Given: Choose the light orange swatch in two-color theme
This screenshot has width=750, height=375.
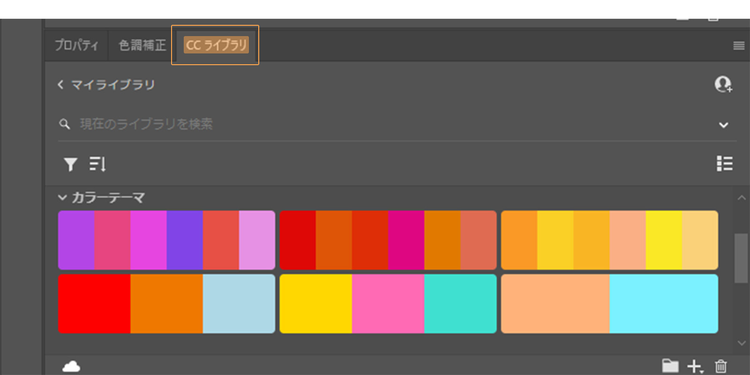Looking at the screenshot, I should click(555, 304).
